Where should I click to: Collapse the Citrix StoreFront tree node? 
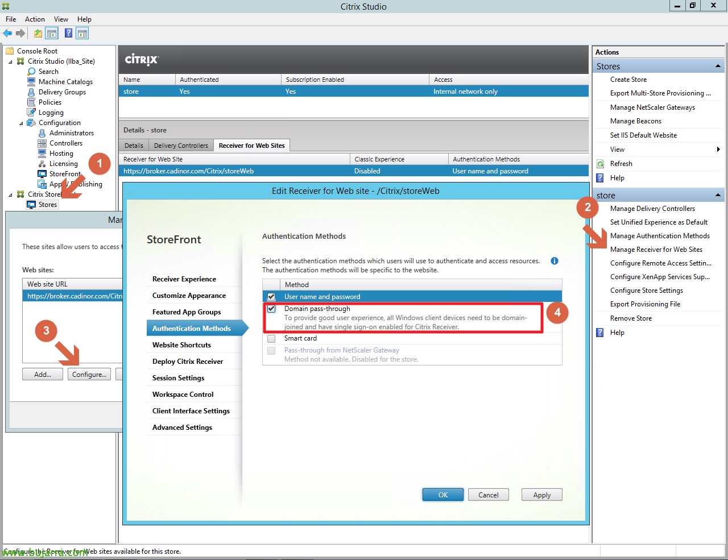click(x=10, y=195)
